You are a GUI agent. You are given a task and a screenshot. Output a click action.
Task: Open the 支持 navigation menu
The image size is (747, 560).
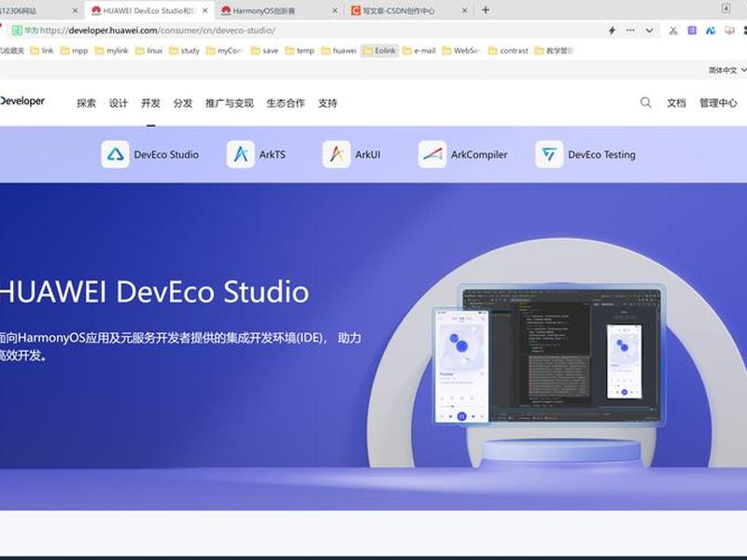328,103
